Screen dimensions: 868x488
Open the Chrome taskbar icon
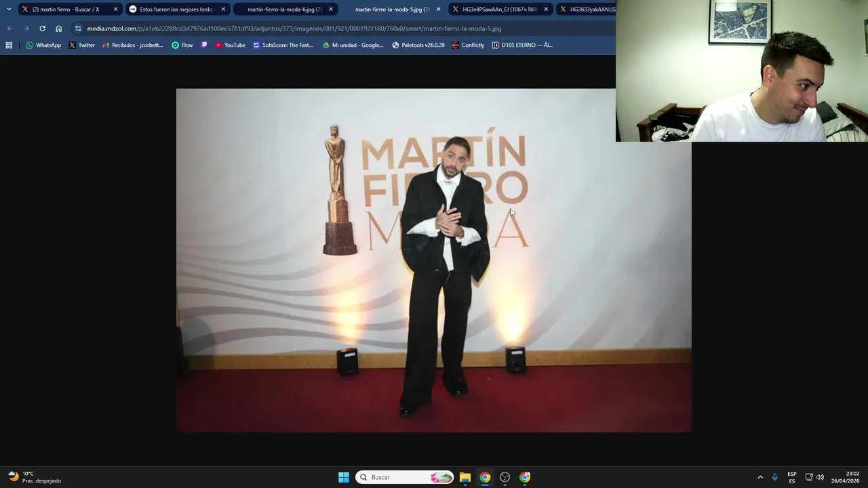coord(485,477)
